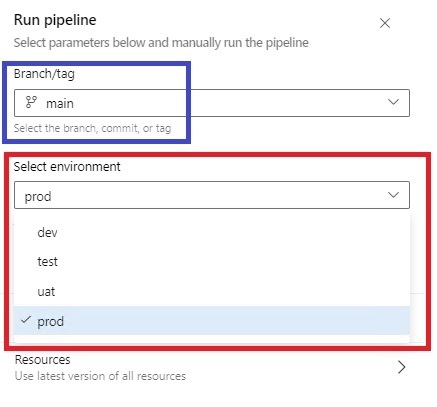Click 'Use latest version of all resources' text
437x407 pixels.
[x=100, y=376]
